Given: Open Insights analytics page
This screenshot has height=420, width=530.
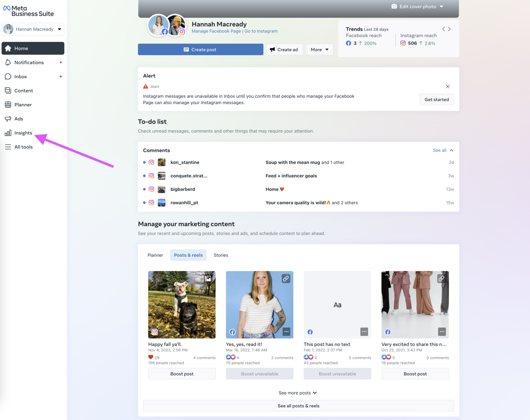Looking at the screenshot, I should click(33, 133).
